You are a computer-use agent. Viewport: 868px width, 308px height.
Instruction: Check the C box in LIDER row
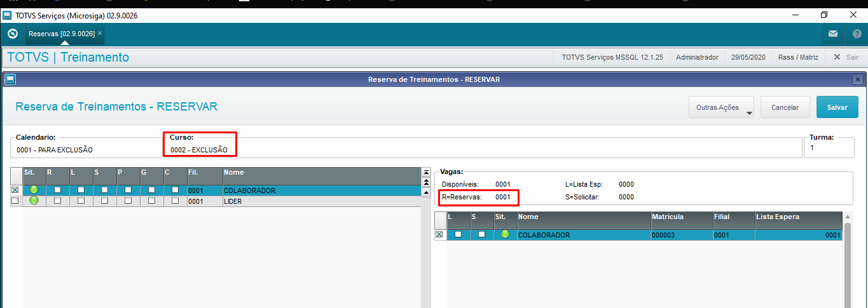[x=175, y=201]
